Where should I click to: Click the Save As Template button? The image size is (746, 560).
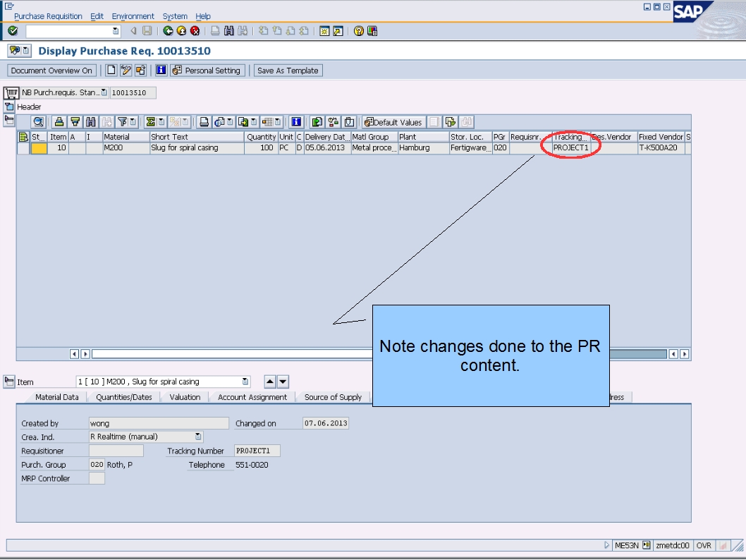[x=288, y=71]
